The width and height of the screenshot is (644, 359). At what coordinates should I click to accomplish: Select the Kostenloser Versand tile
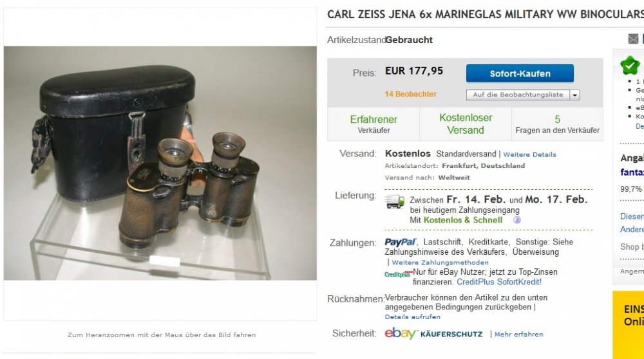pyautogui.click(x=466, y=124)
